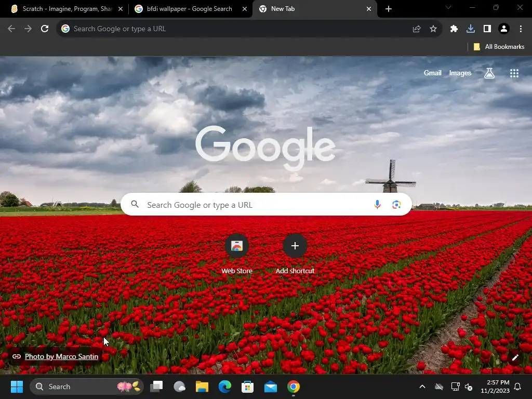
Task: Click the OneDrive tray icon
Action: [439, 387]
